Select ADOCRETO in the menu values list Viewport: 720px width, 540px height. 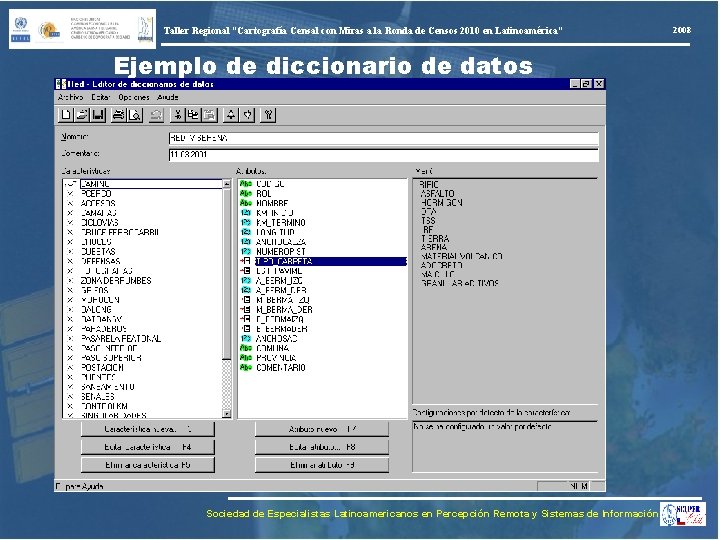pyautogui.click(x=441, y=265)
